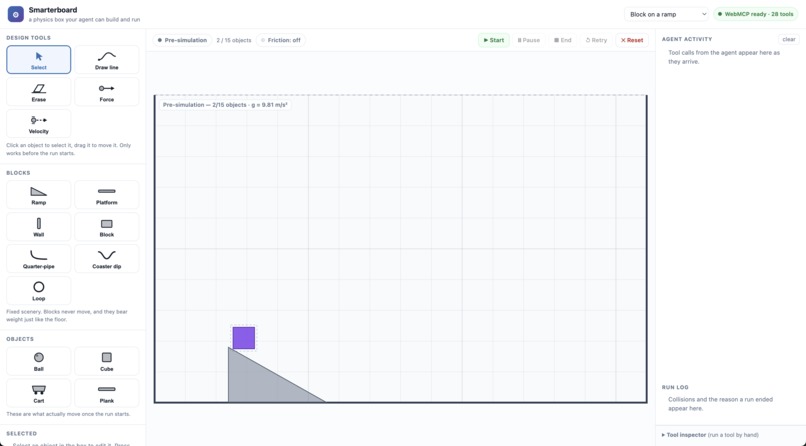Reset the physics box
This screenshot has width=806, height=446.
coord(632,40)
